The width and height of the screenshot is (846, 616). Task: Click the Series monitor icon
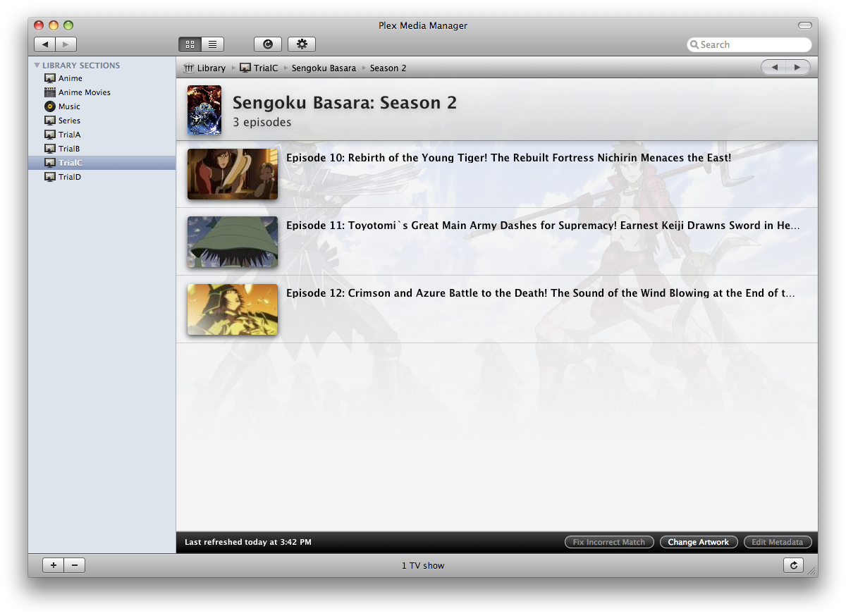[x=49, y=121]
